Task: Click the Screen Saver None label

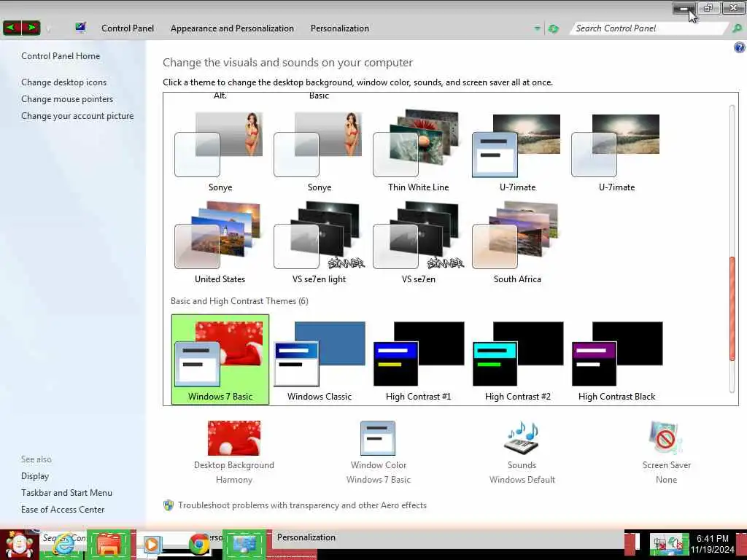Action: click(666, 480)
